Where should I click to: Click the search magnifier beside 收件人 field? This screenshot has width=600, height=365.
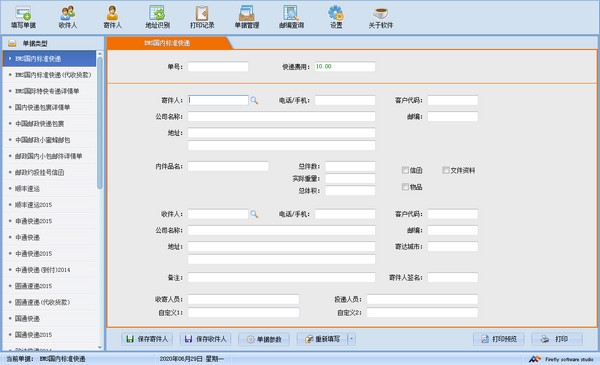254,214
